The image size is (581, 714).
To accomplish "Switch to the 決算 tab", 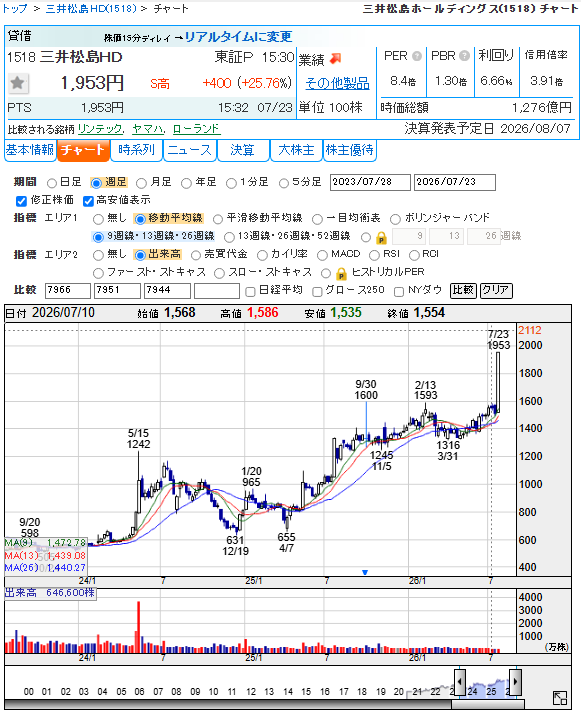I will click(x=243, y=150).
